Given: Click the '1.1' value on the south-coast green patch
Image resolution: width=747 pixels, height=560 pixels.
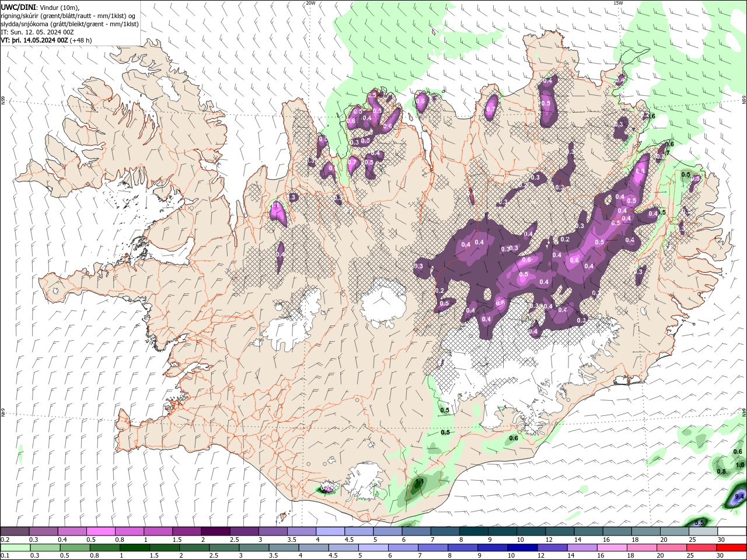Looking at the screenshot, I should 418,482.
